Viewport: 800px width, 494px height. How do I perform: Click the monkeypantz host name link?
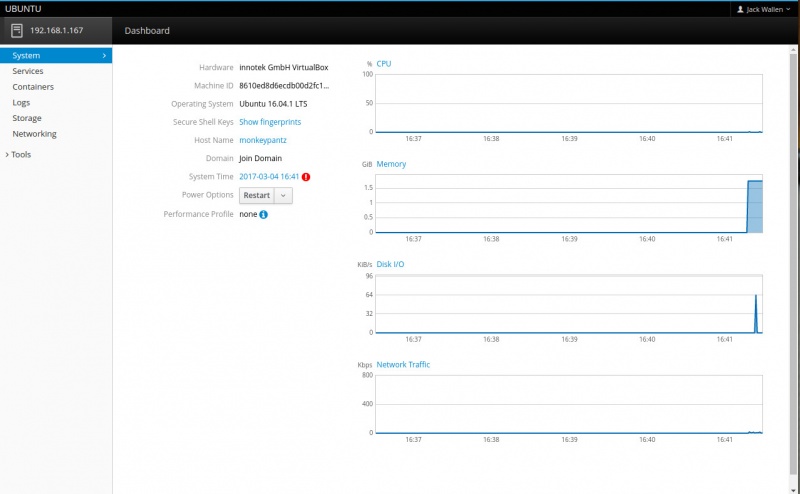point(263,140)
